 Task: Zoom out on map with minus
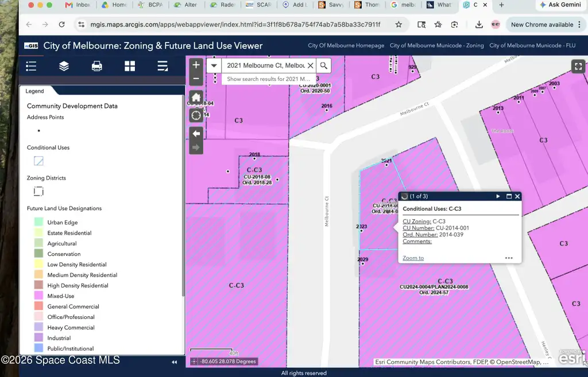pos(196,78)
